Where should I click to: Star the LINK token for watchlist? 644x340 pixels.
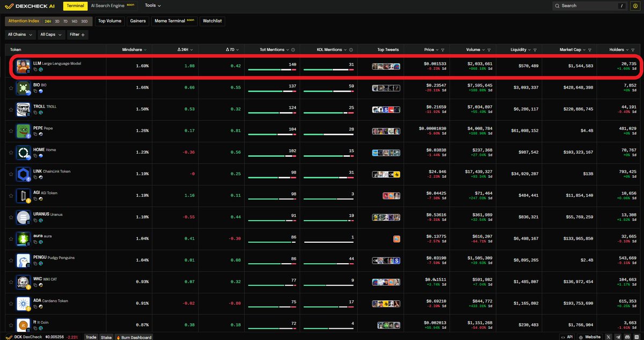point(11,175)
